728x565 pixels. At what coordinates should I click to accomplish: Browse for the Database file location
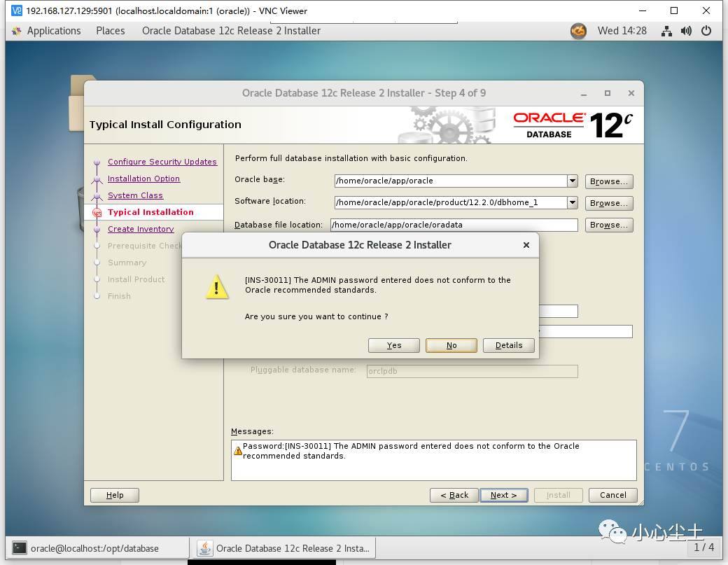click(609, 225)
